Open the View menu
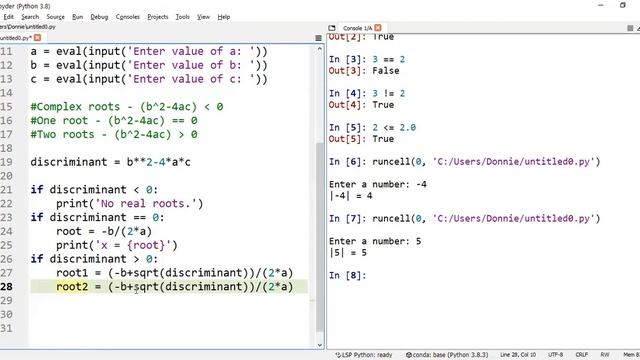 pos(203,17)
